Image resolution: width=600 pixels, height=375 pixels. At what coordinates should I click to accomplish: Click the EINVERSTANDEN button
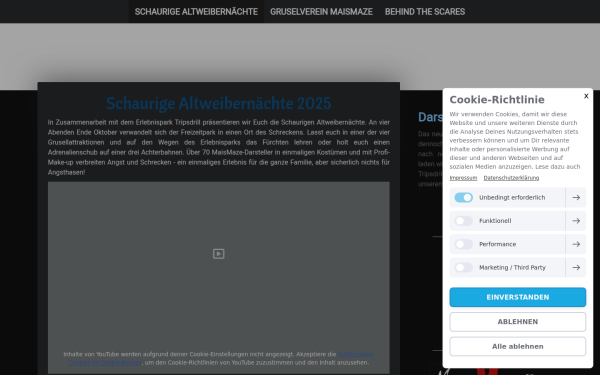pos(517,297)
